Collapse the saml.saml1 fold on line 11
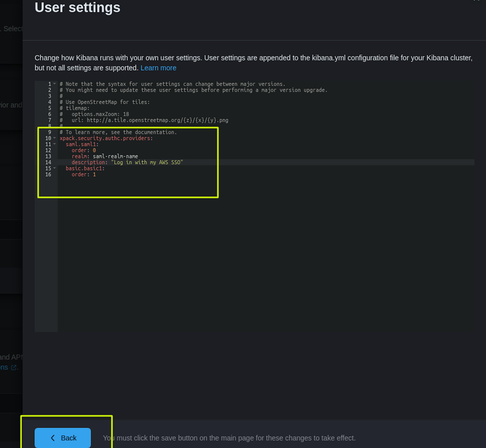This screenshot has width=486, height=448. (x=55, y=144)
